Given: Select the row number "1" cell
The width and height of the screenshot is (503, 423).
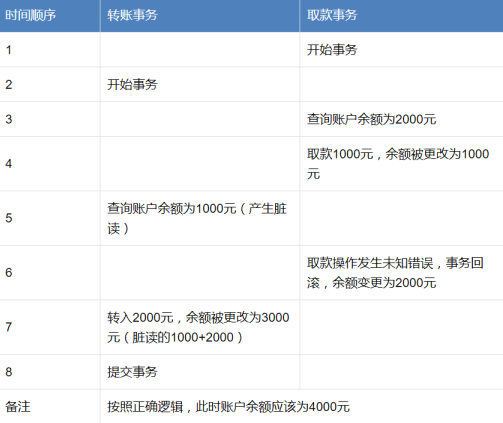Looking at the screenshot, I should click(x=50, y=50).
